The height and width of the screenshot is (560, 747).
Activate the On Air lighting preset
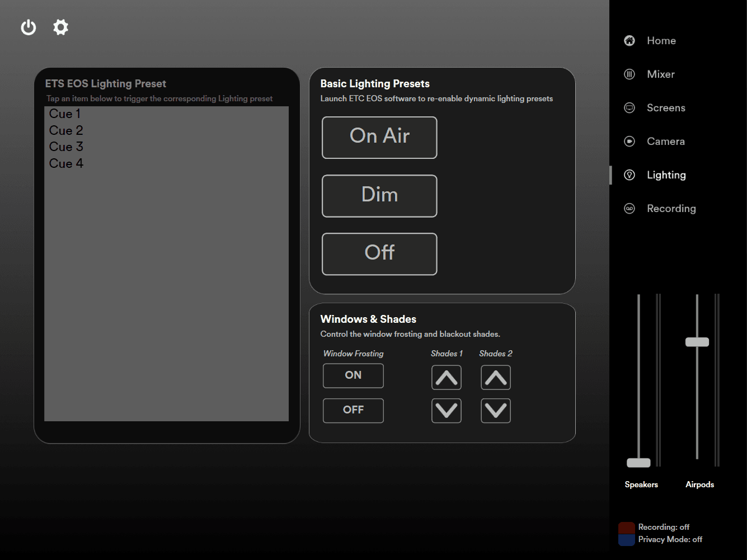(379, 138)
